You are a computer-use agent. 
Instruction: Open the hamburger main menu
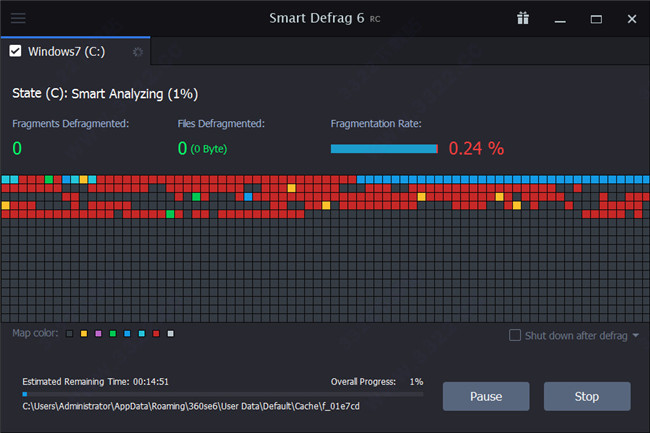18,18
